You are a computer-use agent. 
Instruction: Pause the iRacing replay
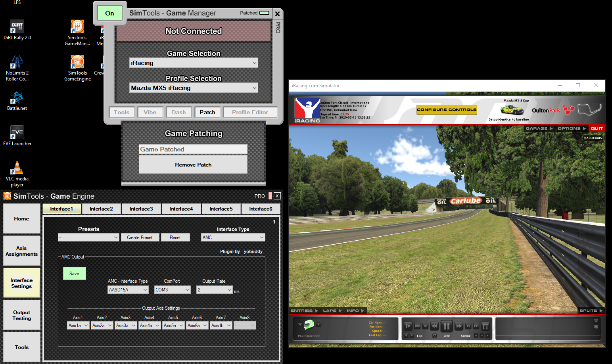tap(447, 326)
